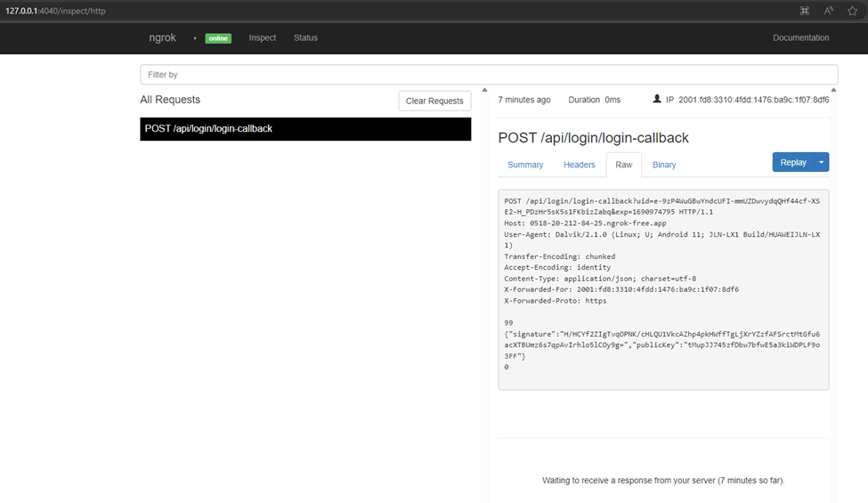Click the green online status badge
The image size is (868, 503).
click(x=218, y=38)
